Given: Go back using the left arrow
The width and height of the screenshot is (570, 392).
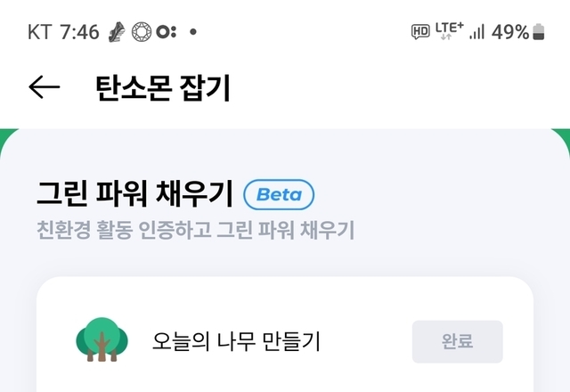Looking at the screenshot, I should (x=44, y=87).
